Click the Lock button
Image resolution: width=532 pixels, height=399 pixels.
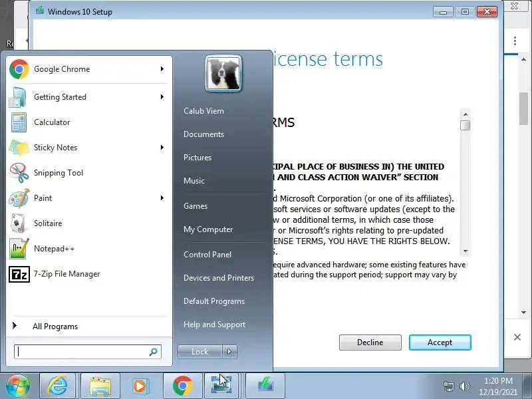click(200, 352)
